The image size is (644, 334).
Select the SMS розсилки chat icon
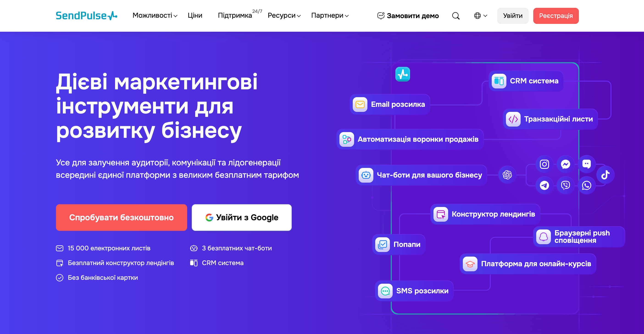click(x=385, y=291)
